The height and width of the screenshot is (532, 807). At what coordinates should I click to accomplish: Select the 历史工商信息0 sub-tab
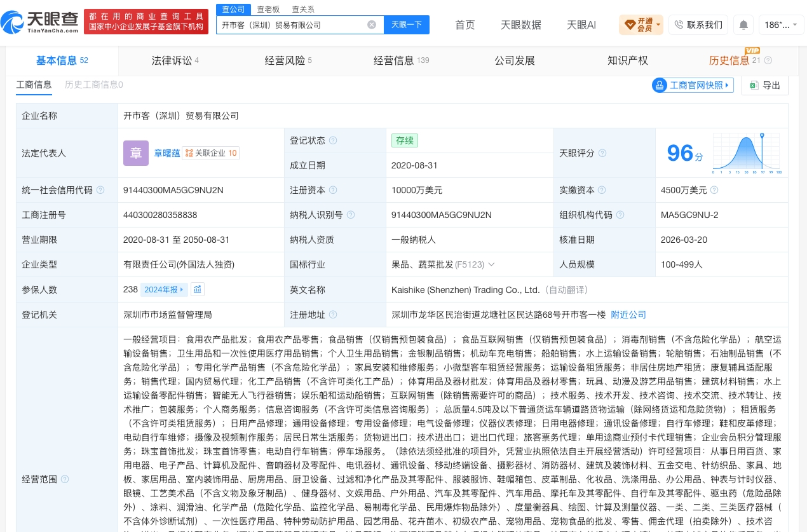click(94, 85)
